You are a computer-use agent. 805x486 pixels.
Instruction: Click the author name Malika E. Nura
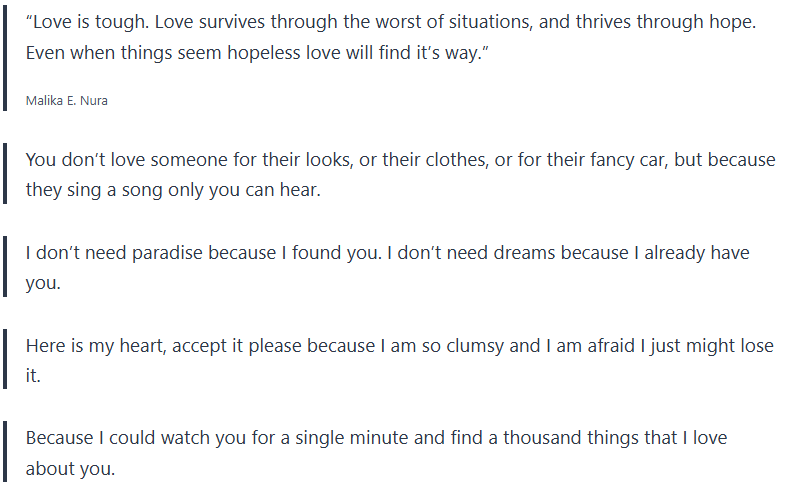point(66,102)
